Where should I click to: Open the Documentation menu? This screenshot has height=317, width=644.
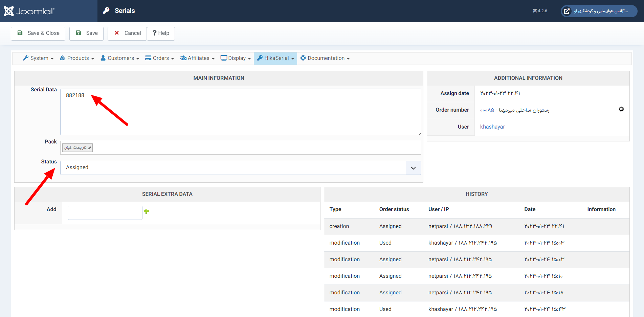[325, 58]
